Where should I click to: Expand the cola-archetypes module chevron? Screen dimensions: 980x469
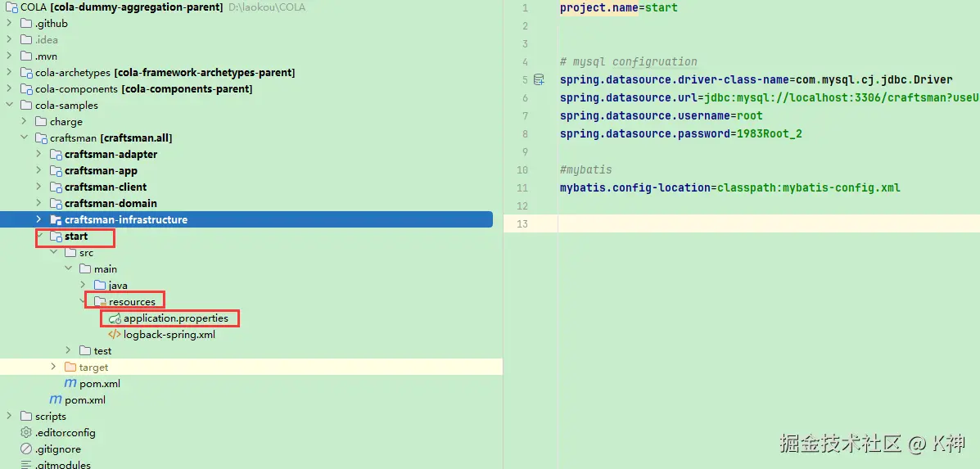[8, 73]
